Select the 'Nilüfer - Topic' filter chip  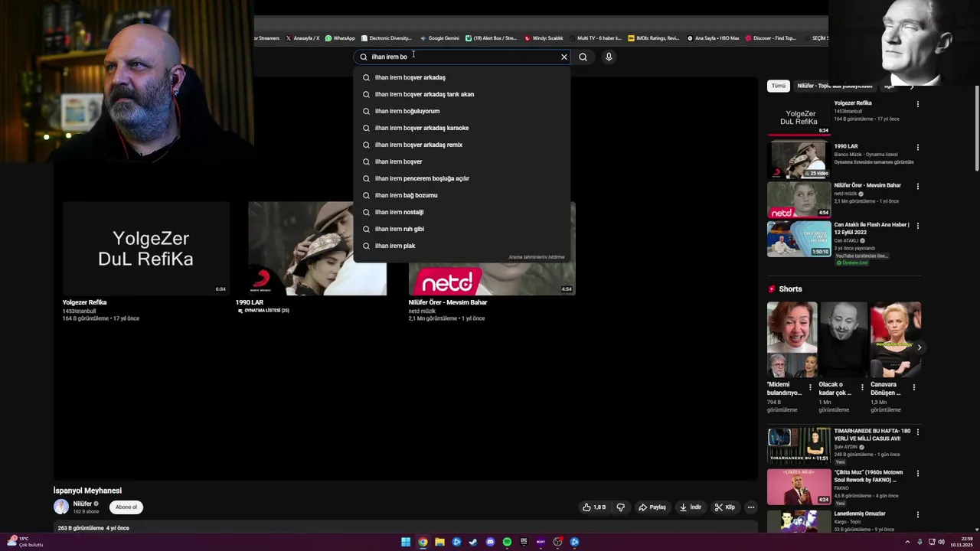835,86
